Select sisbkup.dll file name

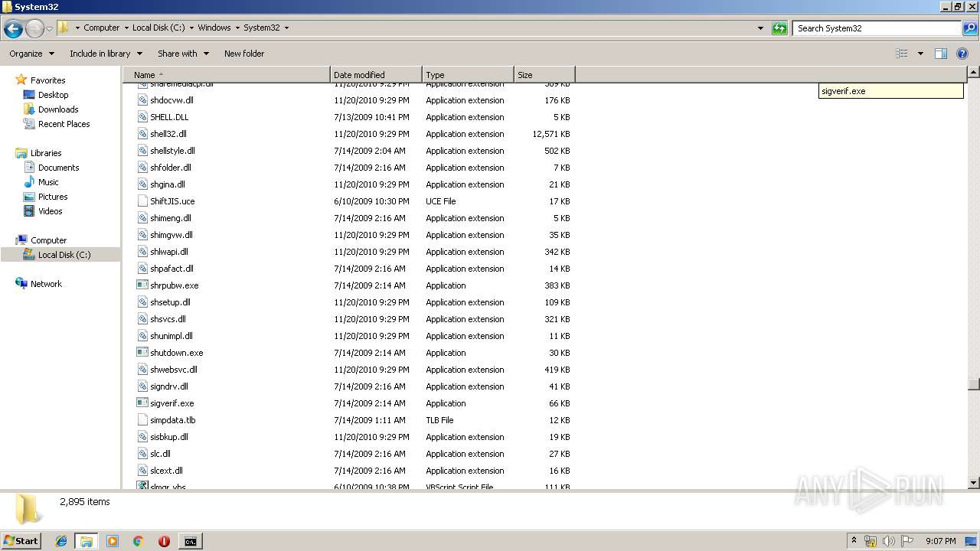tap(169, 437)
